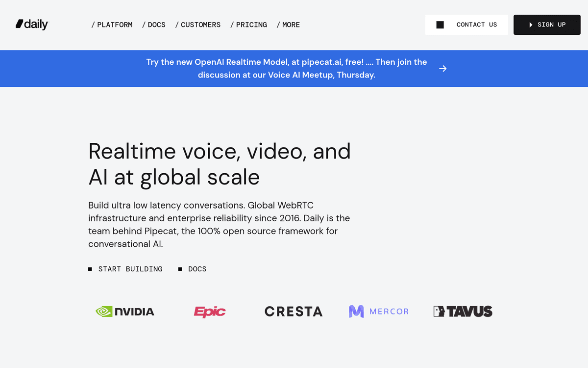Image resolution: width=588 pixels, height=368 pixels.
Task: Click the Contact Us button
Action: coord(476,25)
